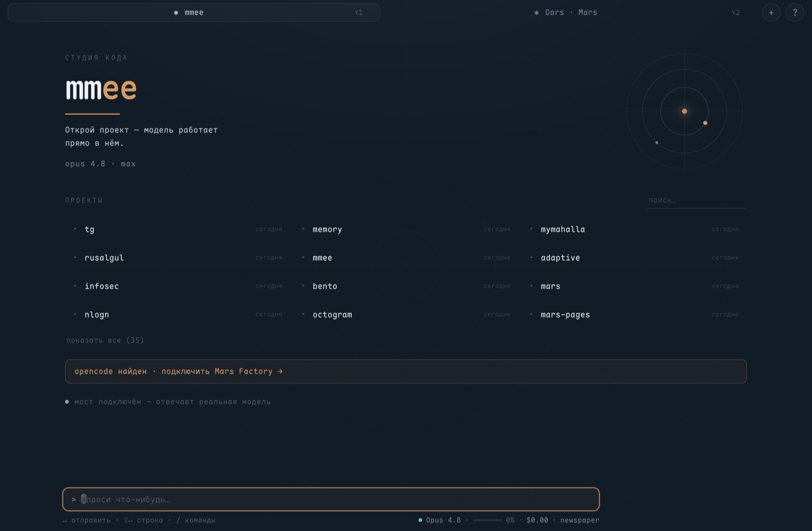Click the green bridge-connected indicator dot
The image size is (812, 531).
67,402
